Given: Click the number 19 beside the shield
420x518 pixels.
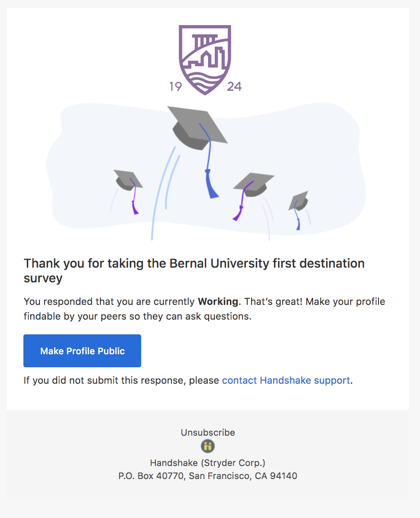Looking at the screenshot, I should point(176,87).
